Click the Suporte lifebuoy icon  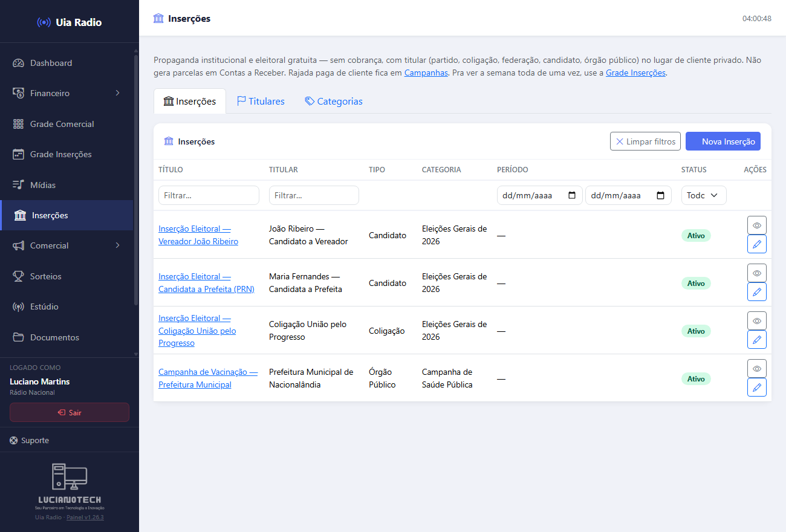(x=14, y=440)
